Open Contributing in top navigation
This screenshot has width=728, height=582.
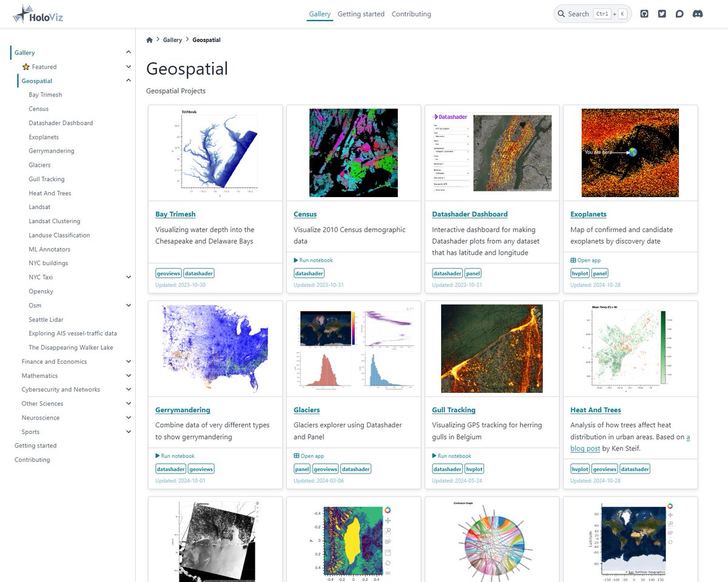(x=411, y=14)
